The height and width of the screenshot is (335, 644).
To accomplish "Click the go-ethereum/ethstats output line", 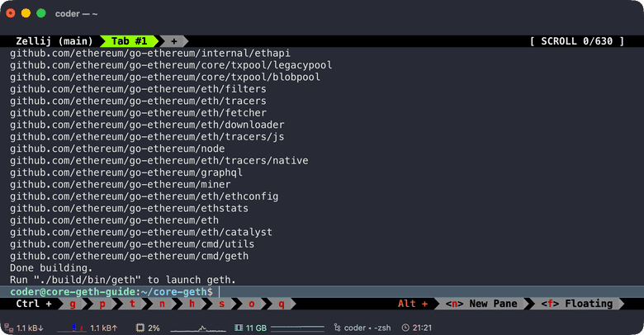I will click(129, 208).
